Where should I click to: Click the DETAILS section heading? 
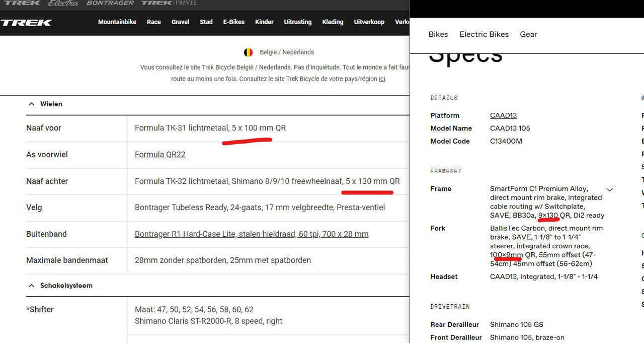coord(444,98)
